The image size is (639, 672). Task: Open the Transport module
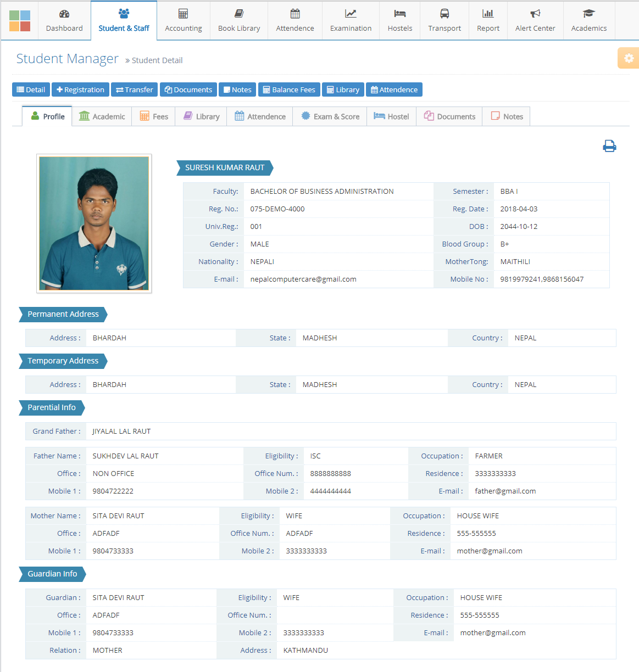pos(444,21)
